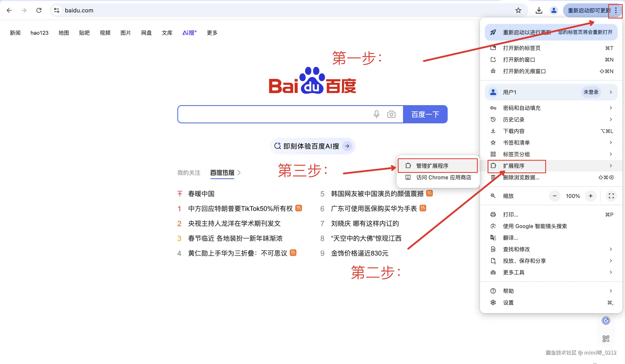Image resolution: width=625 pixels, height=364 pixels.
Task: Open 设置 from the Chrome menu
Action: click(508, 302)
